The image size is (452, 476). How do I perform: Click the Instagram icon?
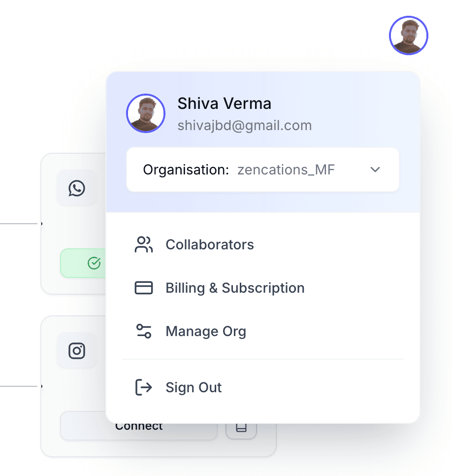pyautogui.click(x=77, y=351)
